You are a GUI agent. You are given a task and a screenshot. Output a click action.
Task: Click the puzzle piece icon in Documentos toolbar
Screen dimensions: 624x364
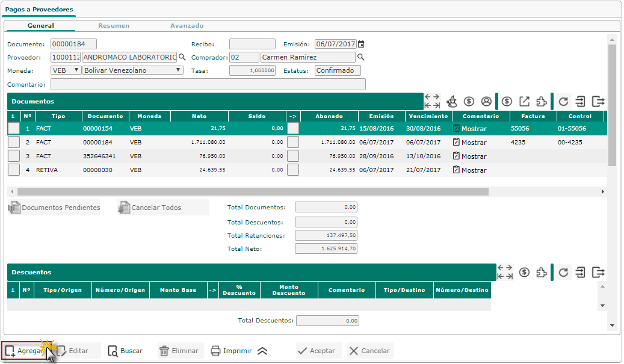pyautogui.click(x=542, y=101)
